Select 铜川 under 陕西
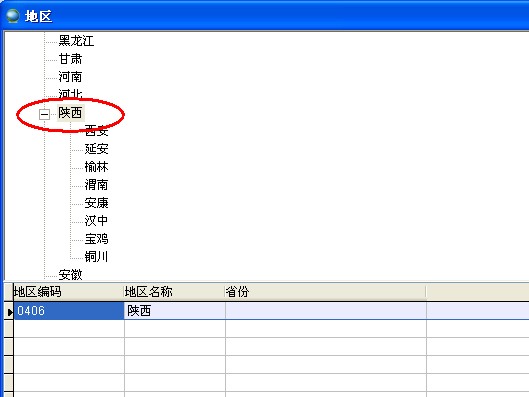 96,257
